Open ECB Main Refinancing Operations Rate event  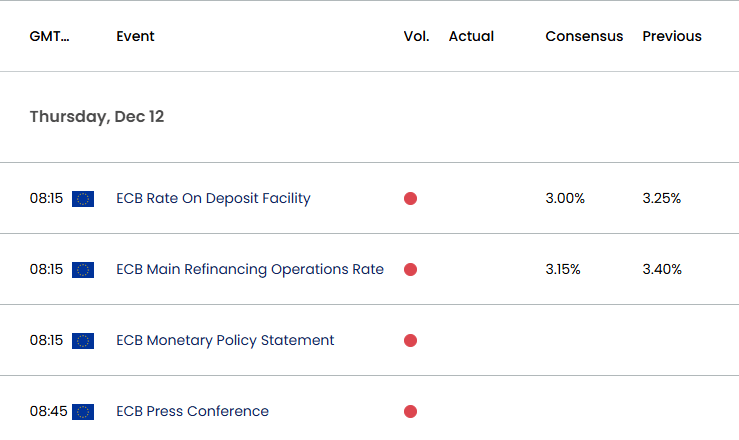pyautogui.click(x=250, y=269)
